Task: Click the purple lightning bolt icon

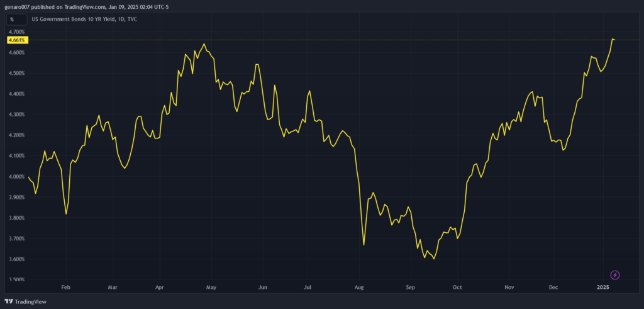Action: click(x=615, y=274)
